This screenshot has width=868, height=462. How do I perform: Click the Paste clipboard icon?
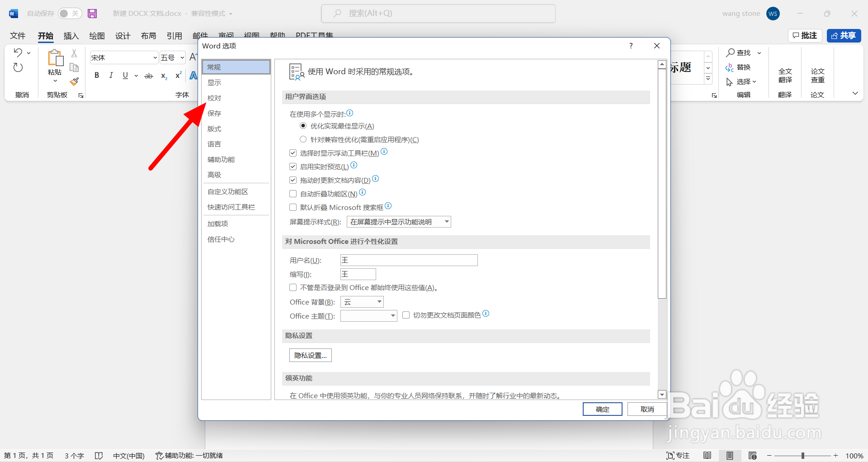tap(55, 58)
